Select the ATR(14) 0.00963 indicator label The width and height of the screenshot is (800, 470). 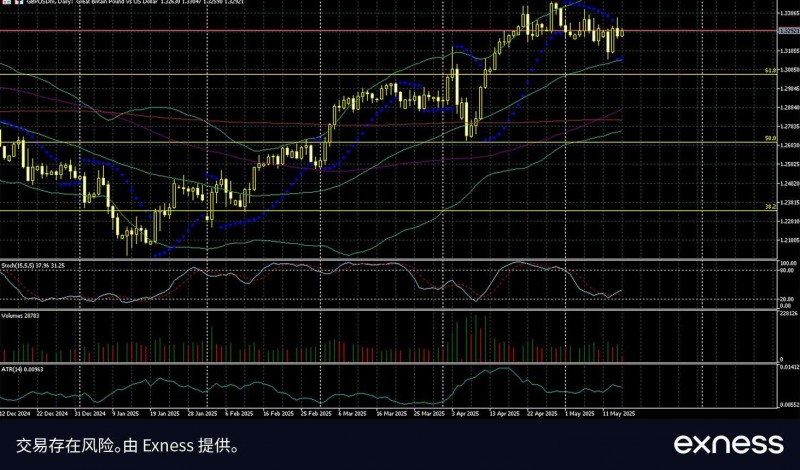point(22,369)
